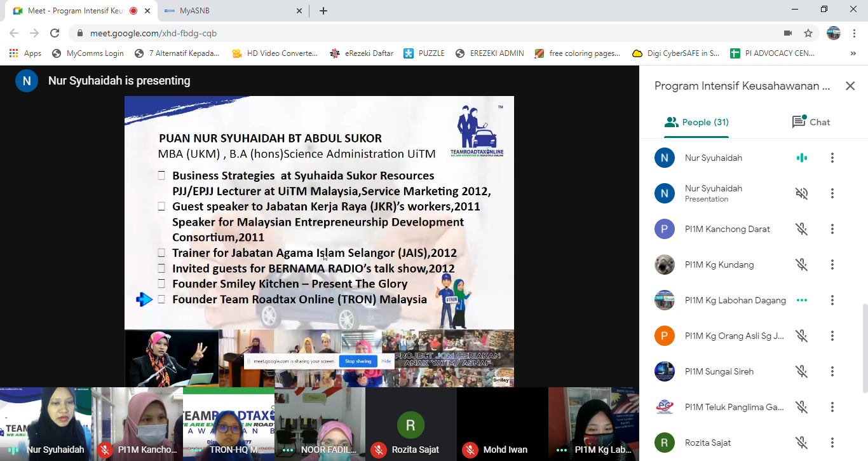Open eRezeki Daftar bookmark

coord(362,53)
